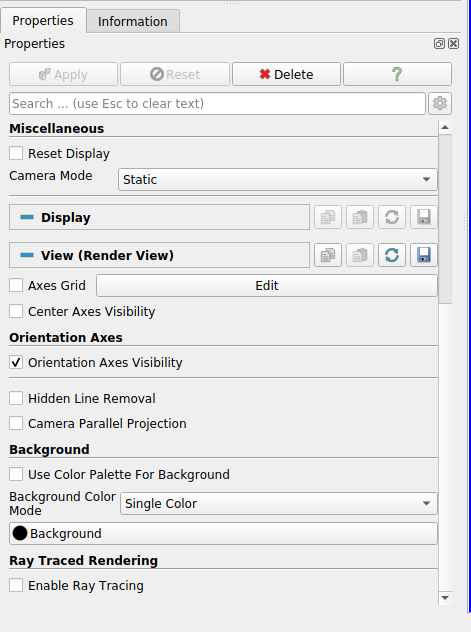Reload View (Render View) default settings icon
This screenshot has width=471, height=632.
click(x=392, y=255)
